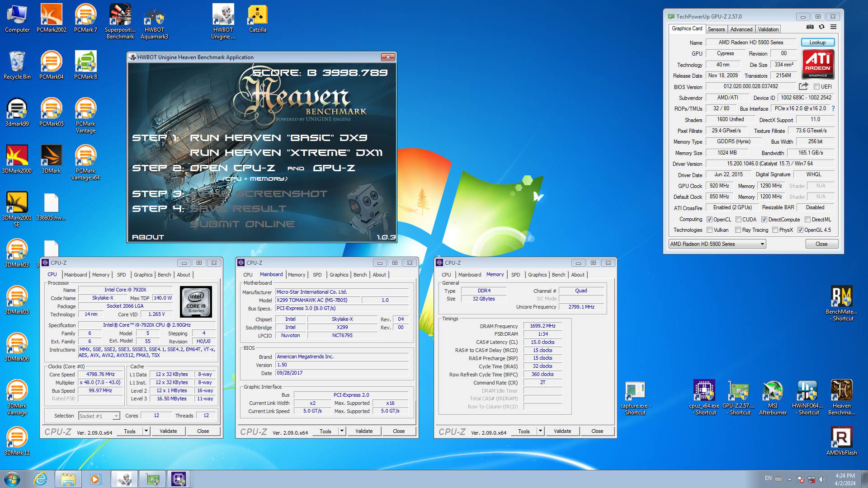Open the PCMark 7 desktop icon
Screen dimensions: 868x488
click(x=85, y=18)
